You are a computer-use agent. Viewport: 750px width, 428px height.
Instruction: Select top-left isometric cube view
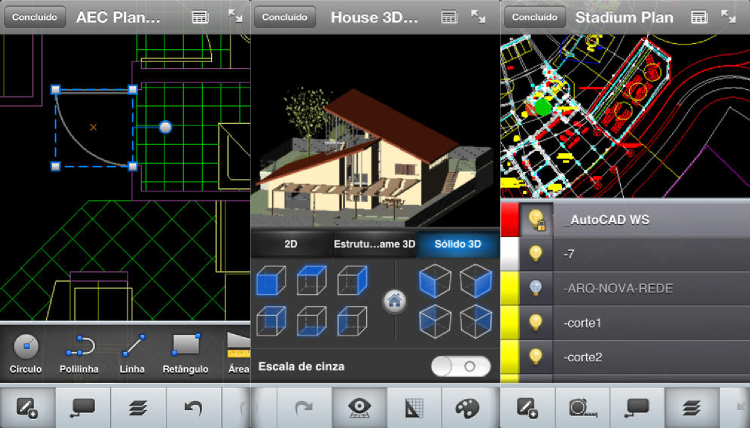[x=435, y=281]
